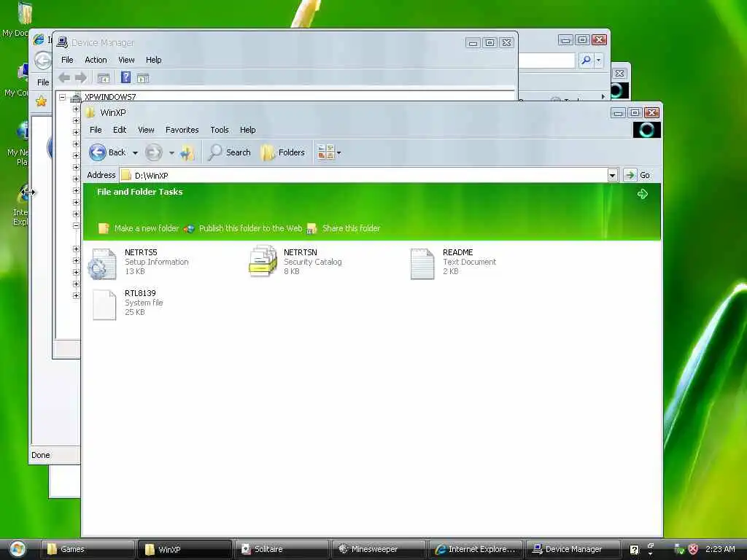Collapse the expanded device category minus box
Viewport: 747px width, 560px height.
coord(76,226)
